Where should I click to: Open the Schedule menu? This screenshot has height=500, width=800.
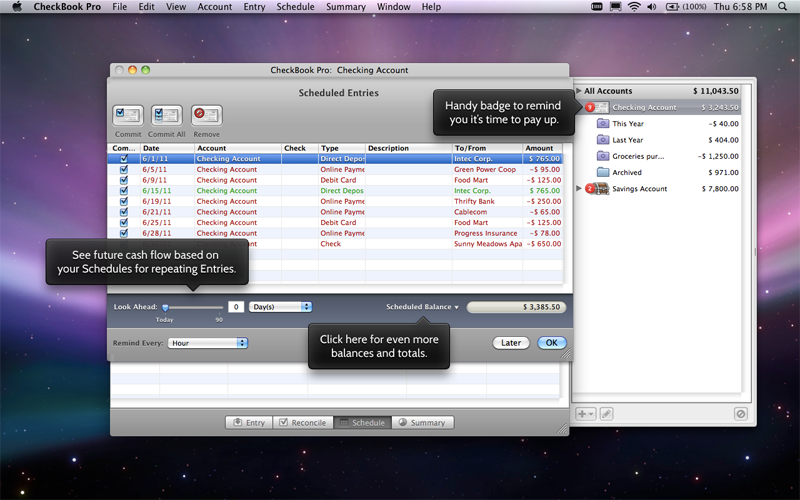(x=295, y=7)
